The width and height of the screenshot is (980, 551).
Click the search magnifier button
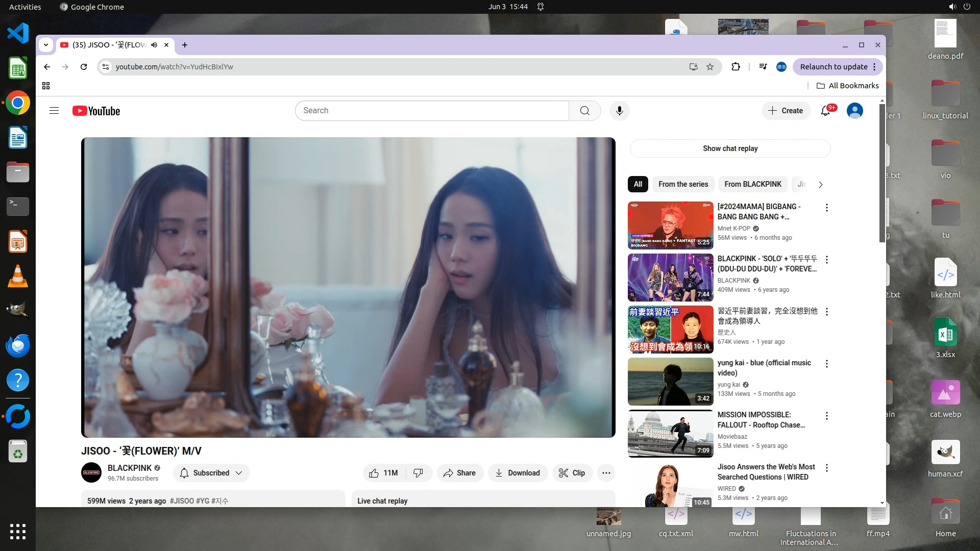coord(584,111)
